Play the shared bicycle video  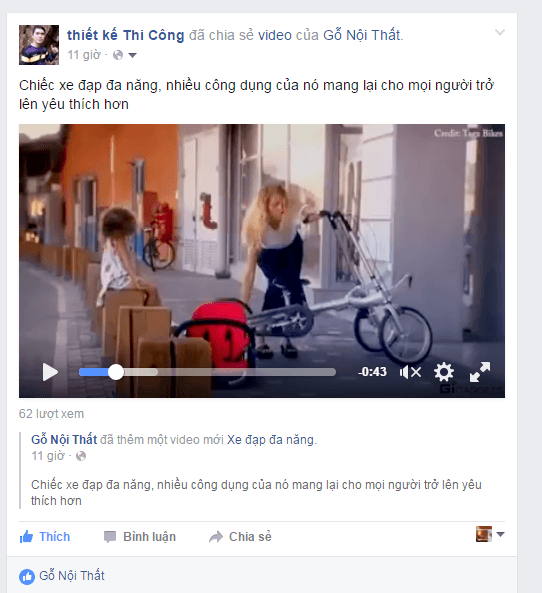click(50, 372)
